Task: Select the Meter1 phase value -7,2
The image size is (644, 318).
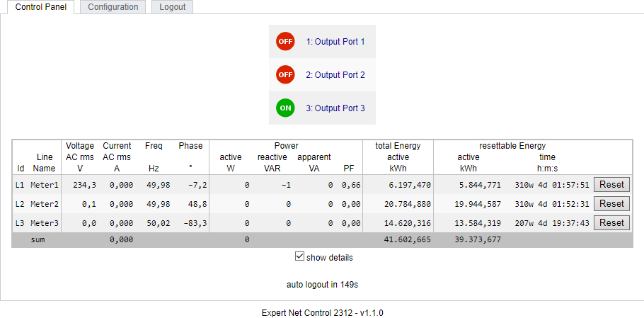Action: pyautogui.click(x=196, y=185)
